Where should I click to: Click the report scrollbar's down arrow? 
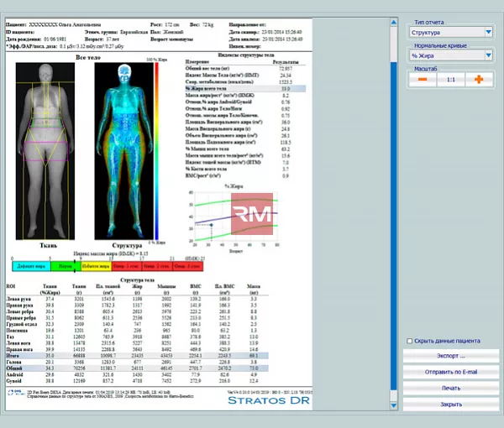[x=394, y=405]
